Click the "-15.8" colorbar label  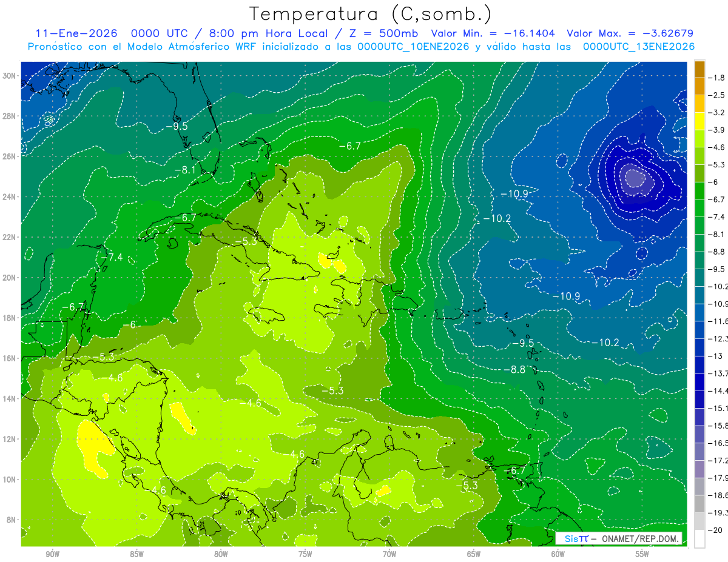coord(718,426)
